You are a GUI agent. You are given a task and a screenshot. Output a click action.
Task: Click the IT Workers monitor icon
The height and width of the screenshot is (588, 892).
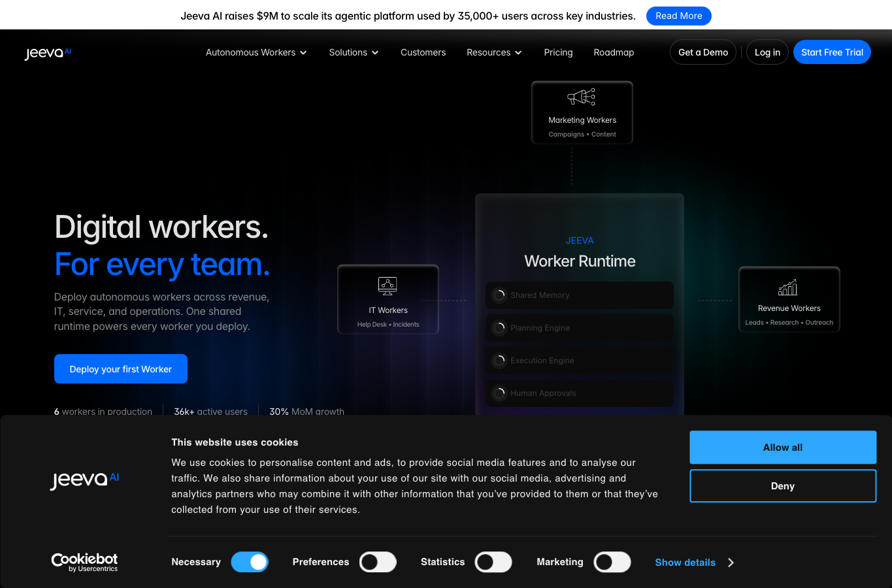pos(388,286)
